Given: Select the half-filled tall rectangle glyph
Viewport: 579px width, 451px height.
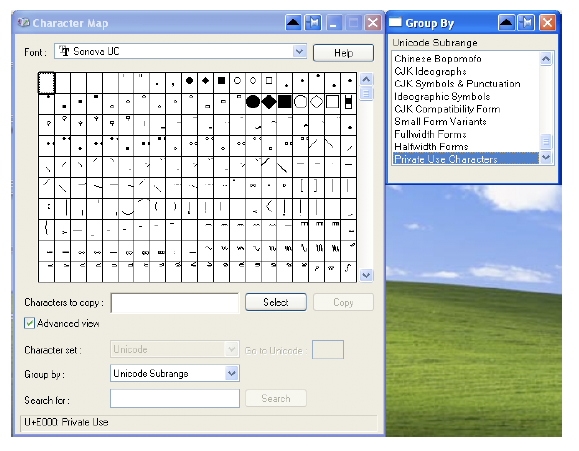Looking at the screenshot, I should pos(348,102).
